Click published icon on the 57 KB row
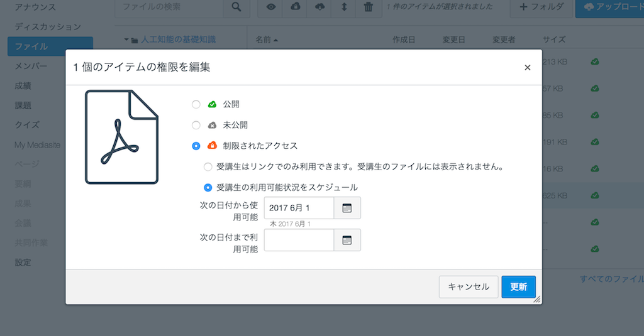The width and height of the screenshot is (644, 336). [x=595, y=89]
